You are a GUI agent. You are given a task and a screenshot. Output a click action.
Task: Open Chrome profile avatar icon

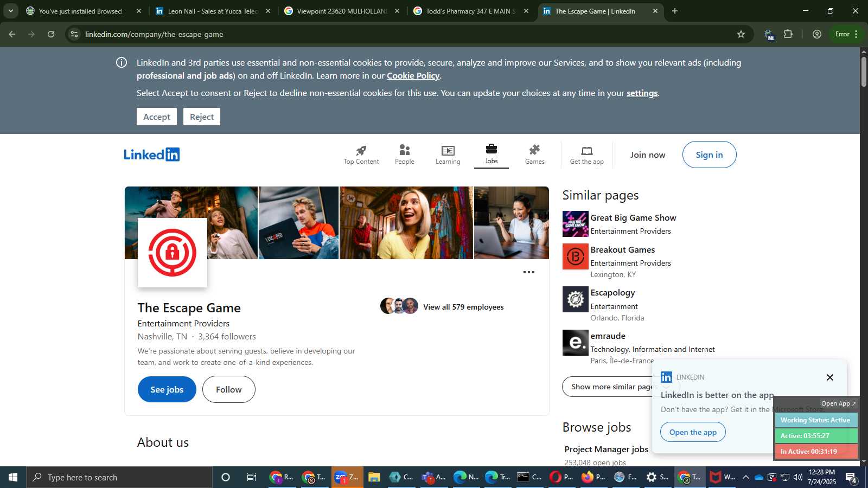817,34
